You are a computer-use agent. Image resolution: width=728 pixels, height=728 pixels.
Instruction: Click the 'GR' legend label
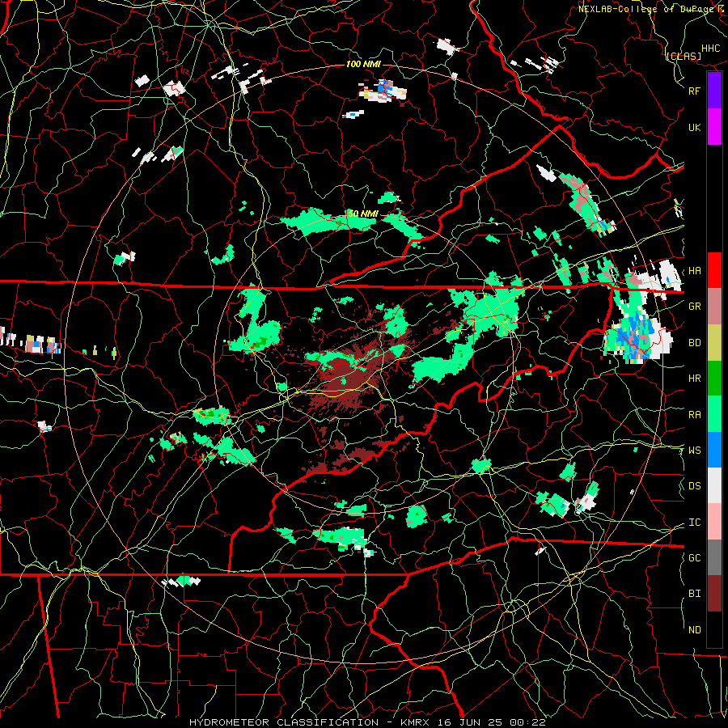pos(694,307)
